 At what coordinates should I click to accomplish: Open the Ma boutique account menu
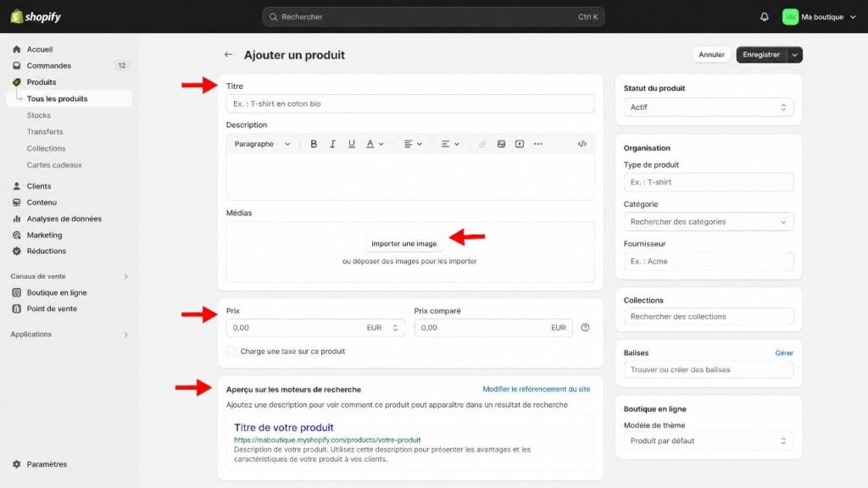(820, 17)
